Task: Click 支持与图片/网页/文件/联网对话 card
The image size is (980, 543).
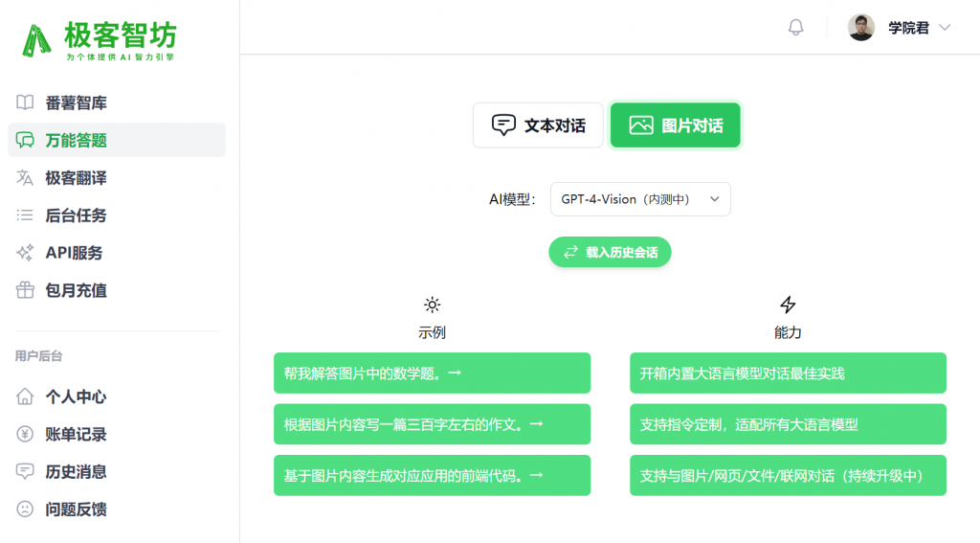Action: pos(788,475)
